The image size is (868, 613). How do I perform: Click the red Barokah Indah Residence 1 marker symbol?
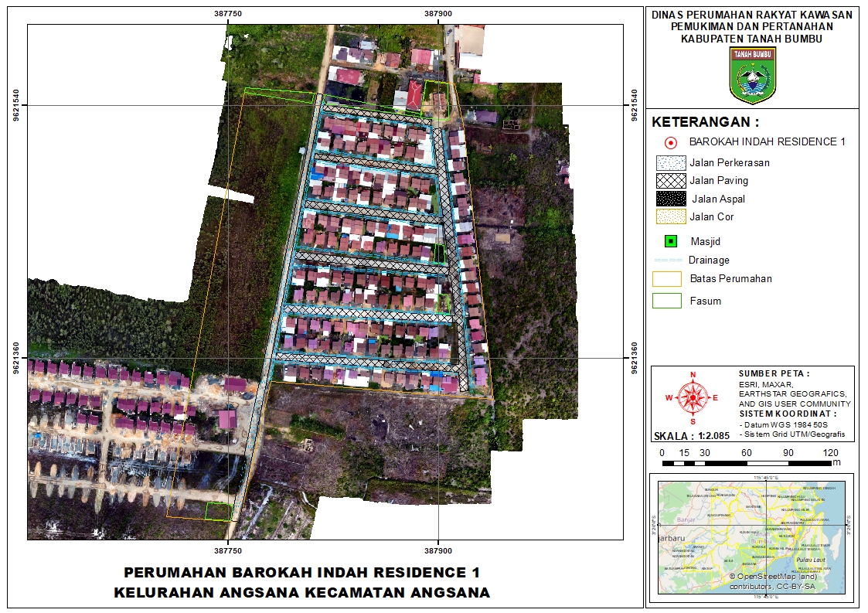pos(670,142)
